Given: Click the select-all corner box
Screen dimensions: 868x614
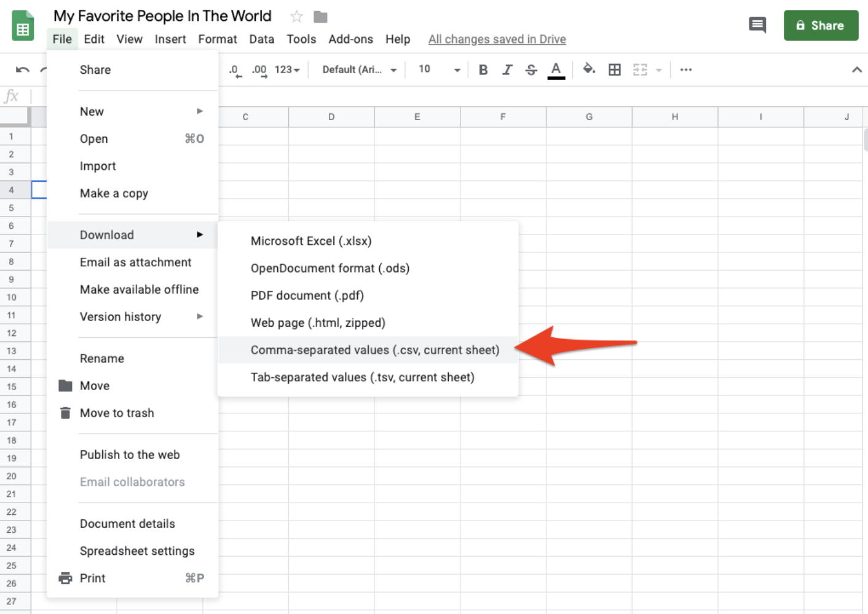Looking at the screenshot, I should pos(15,116).
